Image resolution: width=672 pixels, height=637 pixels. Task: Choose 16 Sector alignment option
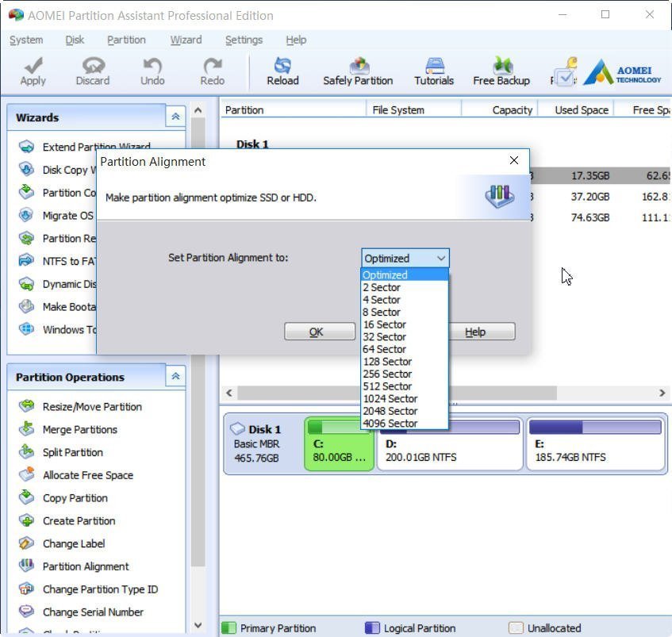click(405, 324)
